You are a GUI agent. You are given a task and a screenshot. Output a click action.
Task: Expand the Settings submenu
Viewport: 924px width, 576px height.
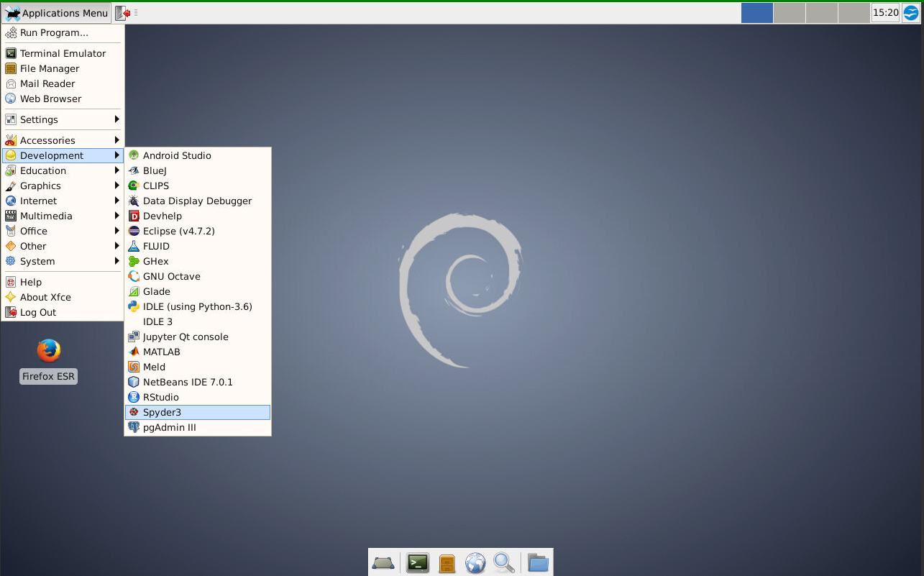[x=63, y=119]
